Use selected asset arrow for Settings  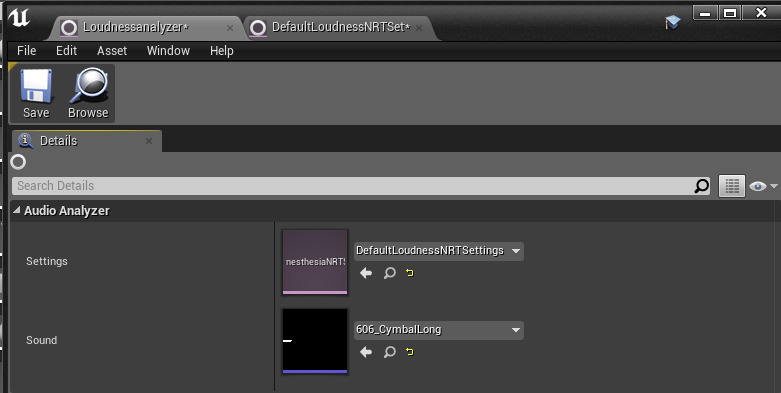click(366, 272)
